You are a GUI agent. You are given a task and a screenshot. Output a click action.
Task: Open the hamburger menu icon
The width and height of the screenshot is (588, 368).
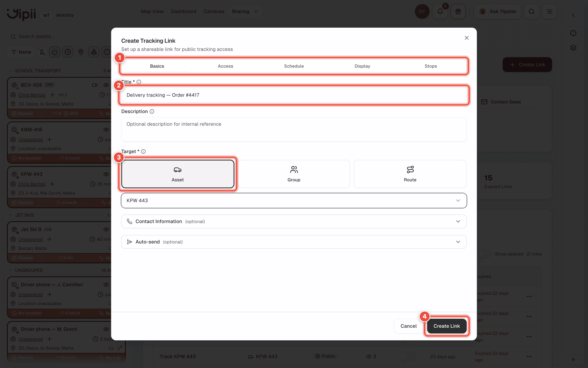click(x=549, y=11)
